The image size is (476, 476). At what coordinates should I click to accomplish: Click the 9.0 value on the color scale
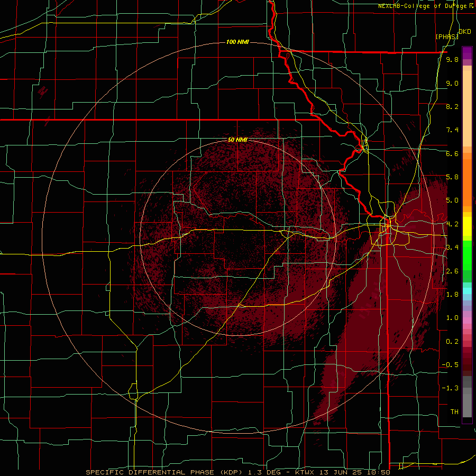[x=452, y=83]
